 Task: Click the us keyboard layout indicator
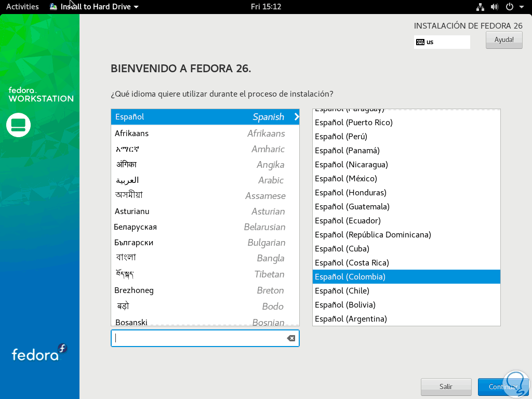442,42
